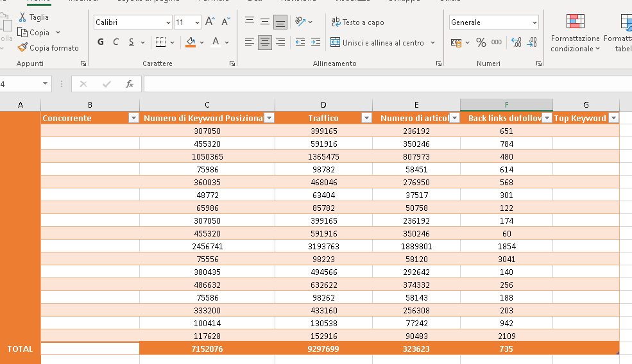Viewport: 632px width, 364px height.
Task: Open the Name Box dropdown arrow
Action: [45, 84]
